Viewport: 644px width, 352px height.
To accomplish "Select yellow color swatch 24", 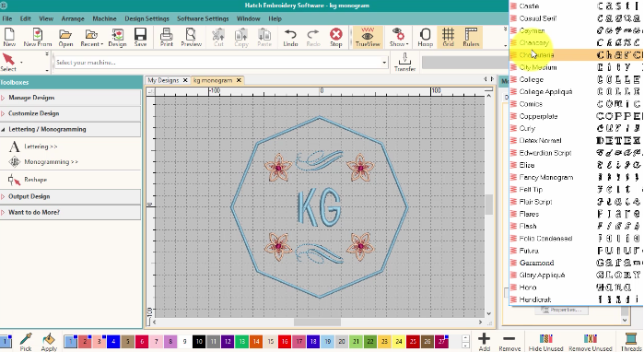I will pyautogui.click(x=399, y=341).
